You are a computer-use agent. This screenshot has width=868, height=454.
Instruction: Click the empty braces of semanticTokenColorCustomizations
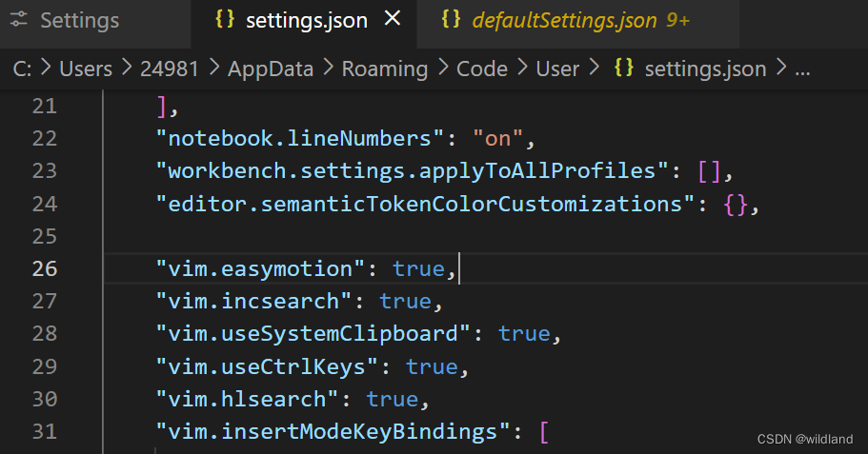pyautogui.click(x=736, y=204)
